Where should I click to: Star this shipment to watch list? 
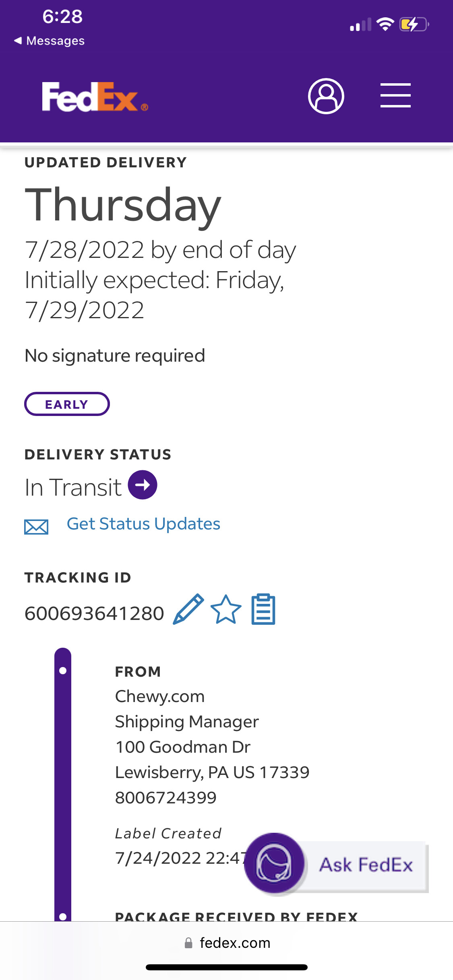coord(226,610)
